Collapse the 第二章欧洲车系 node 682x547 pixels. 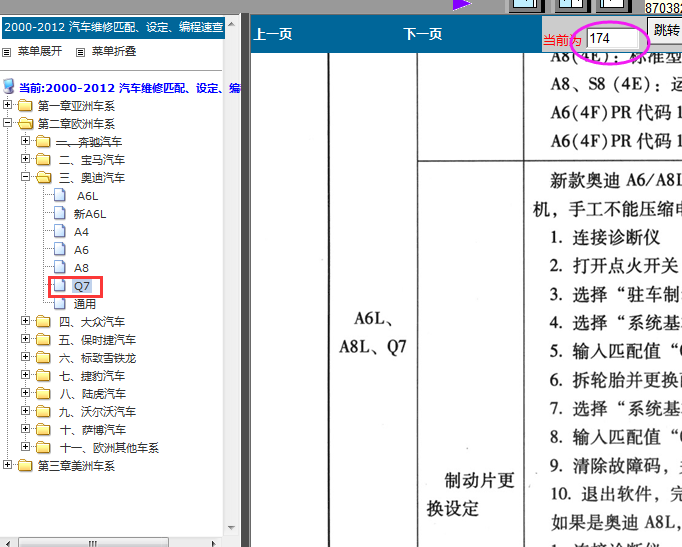[7, 123]
